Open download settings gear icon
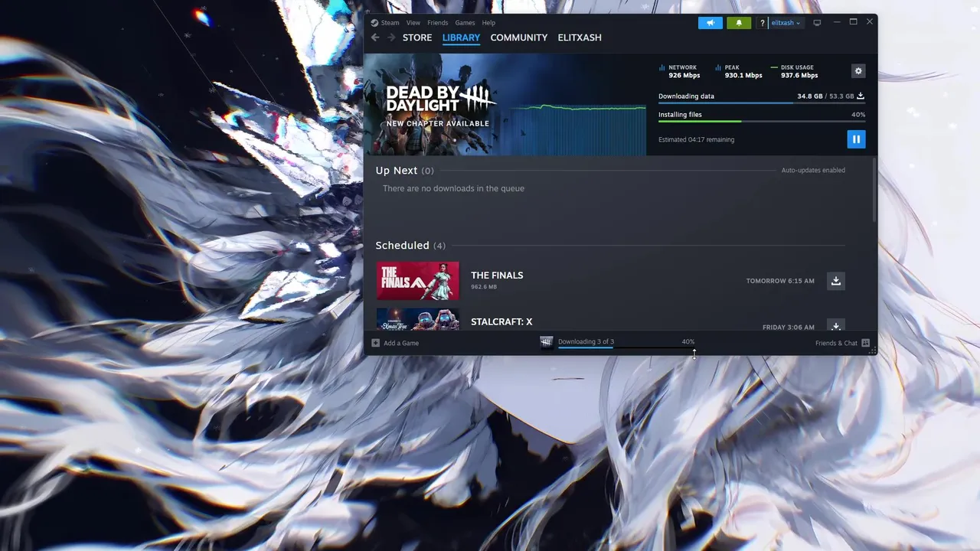Viewport: 980px width, 551px height. point(858,71)
